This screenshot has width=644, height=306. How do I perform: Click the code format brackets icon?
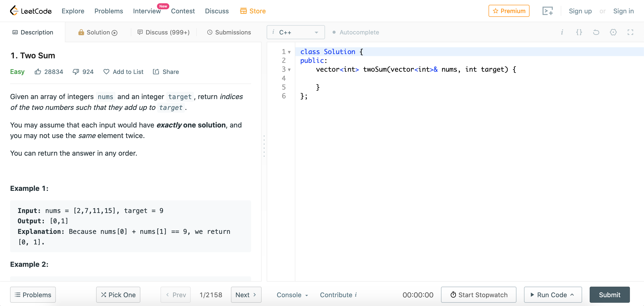(579, 32)
